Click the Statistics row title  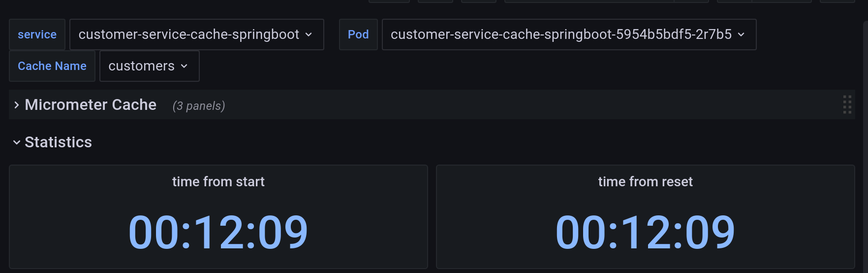tap(58, 142)
